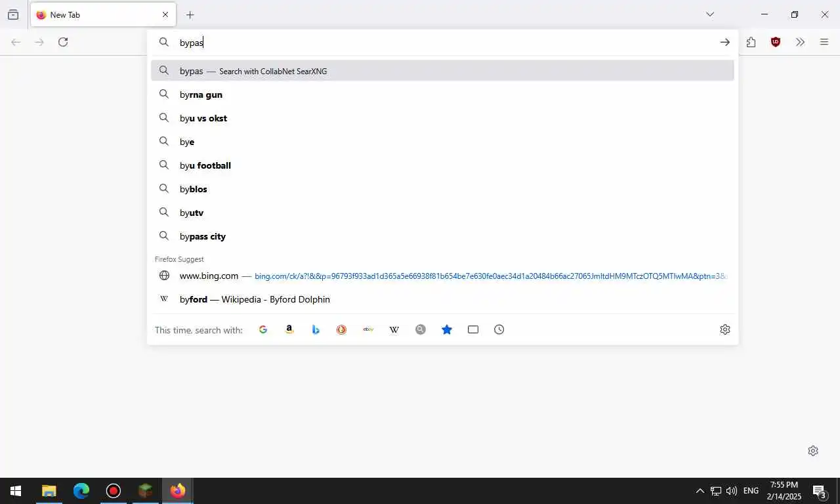Click the go arrow in the address bar
This screenshot has width=840, height=504.
[725, 42]
